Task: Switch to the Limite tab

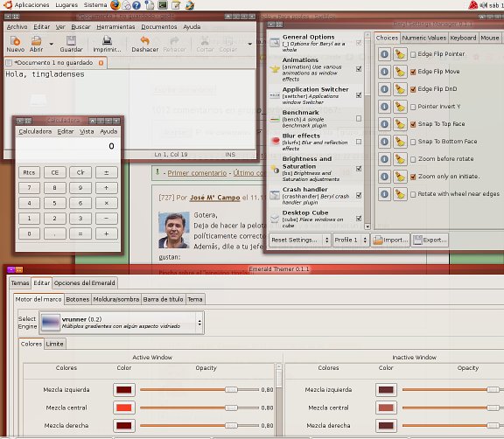Action: click(54, 344)
